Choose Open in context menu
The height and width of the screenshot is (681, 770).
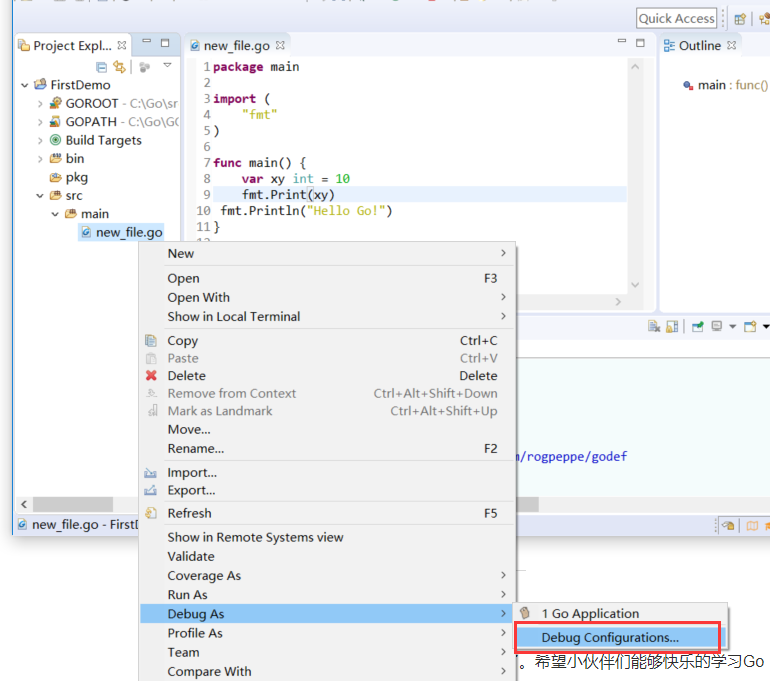(x=328, y=278)
